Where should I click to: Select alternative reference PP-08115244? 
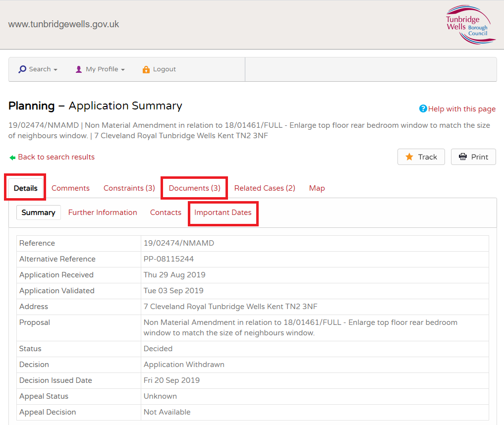[x=169, y=259]
